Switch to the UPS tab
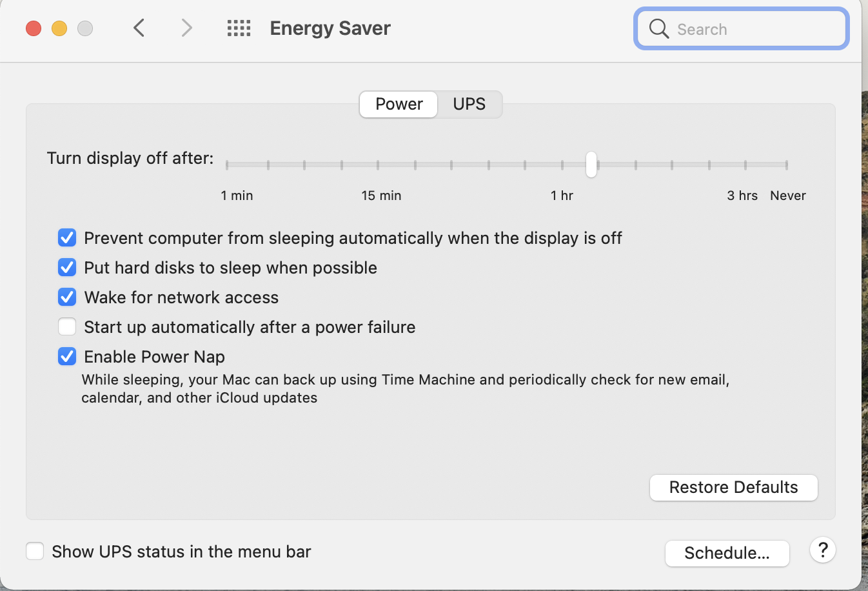The height and width of the screenshot is (591, 868). click(469, 105)
